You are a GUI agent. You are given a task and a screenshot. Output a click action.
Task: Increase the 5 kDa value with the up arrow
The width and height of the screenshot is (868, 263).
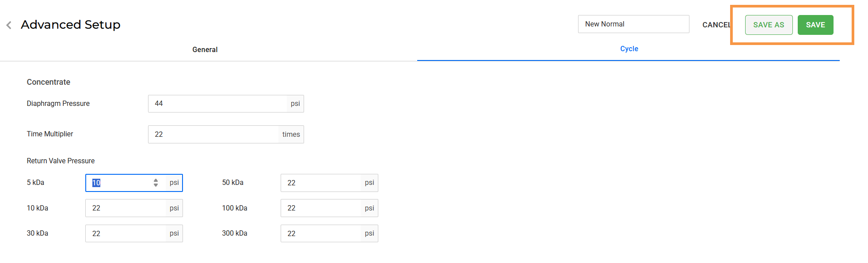point(156,180)
